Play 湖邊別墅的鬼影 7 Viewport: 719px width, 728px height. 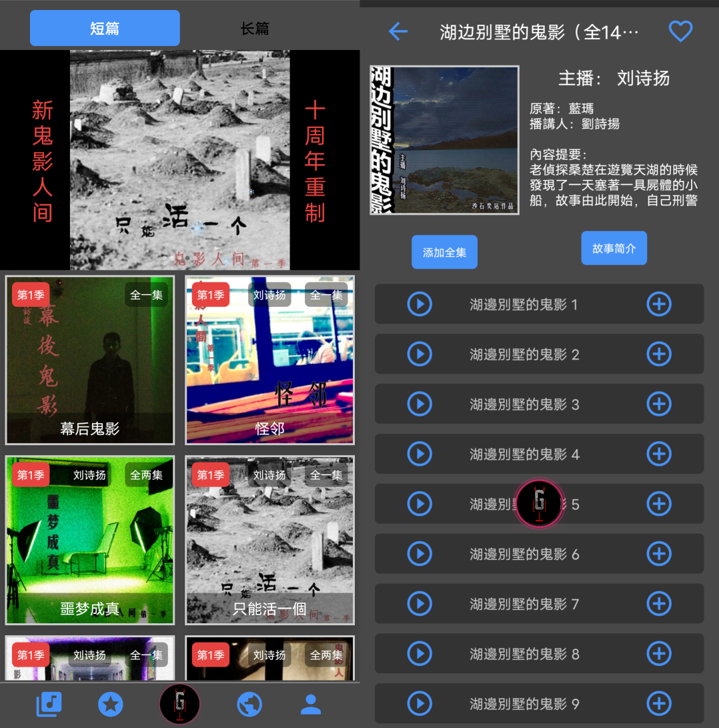pyautogui.click(x=420, y=604)
